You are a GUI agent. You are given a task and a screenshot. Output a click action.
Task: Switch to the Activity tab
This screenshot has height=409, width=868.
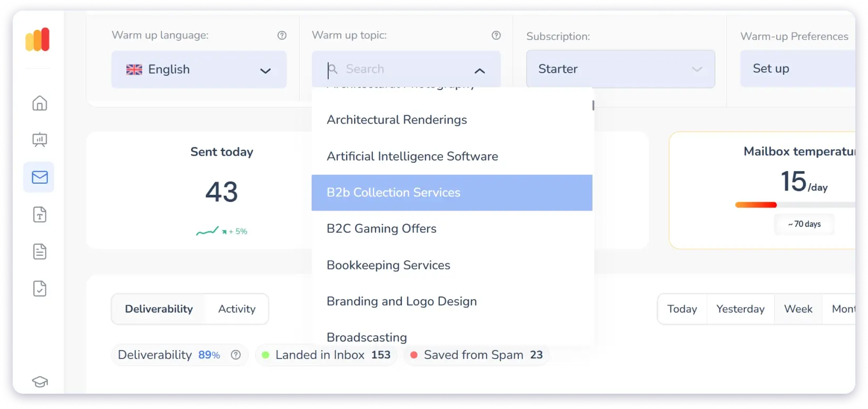(x=236, y=309)
